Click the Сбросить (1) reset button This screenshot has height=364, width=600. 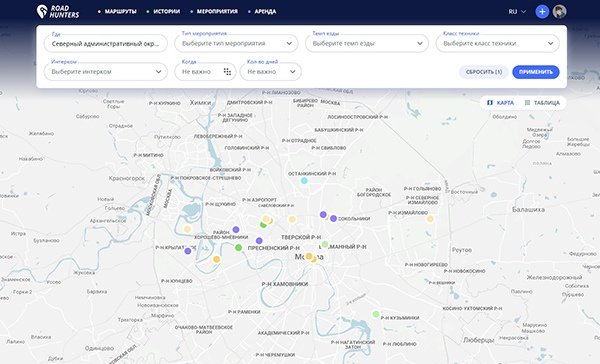484,72
